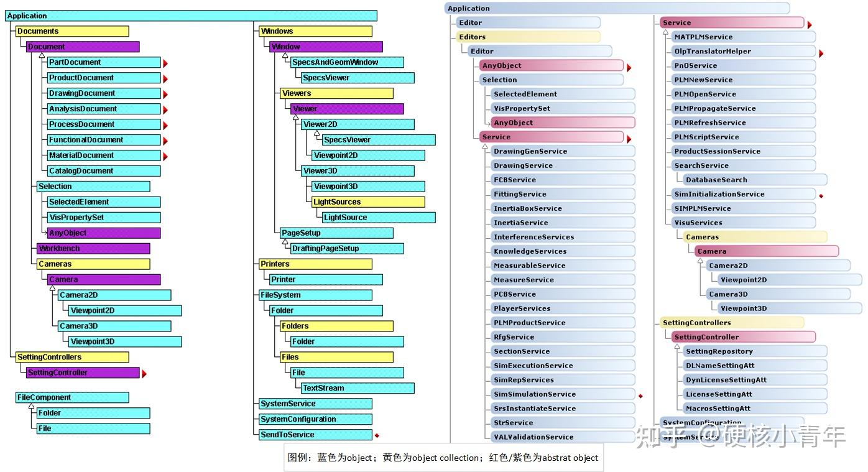Click the red arrow beside DrawingDocument
Screen dimensions: 868x472
[x=165, y=94]
